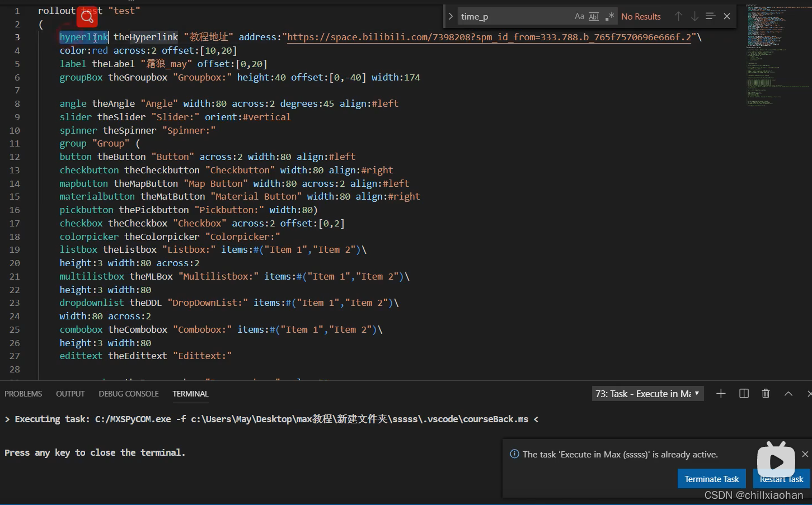
Task: Go to the previous match arrow
Action: 678,16
